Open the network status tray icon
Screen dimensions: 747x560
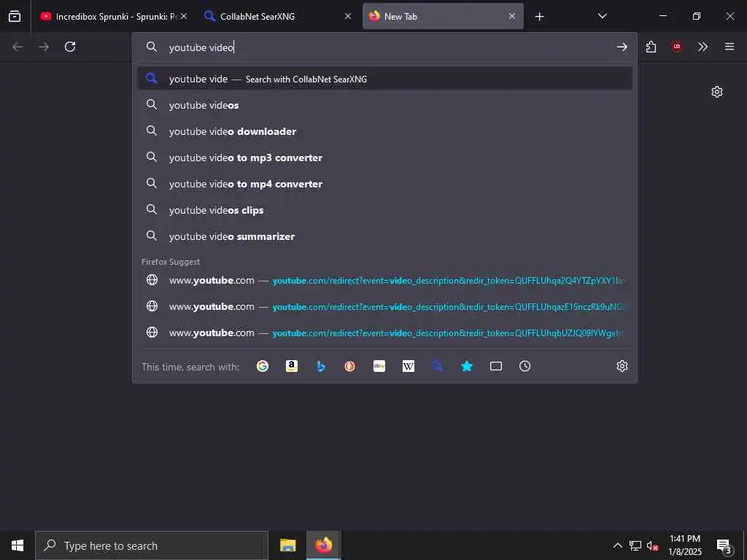635,545
